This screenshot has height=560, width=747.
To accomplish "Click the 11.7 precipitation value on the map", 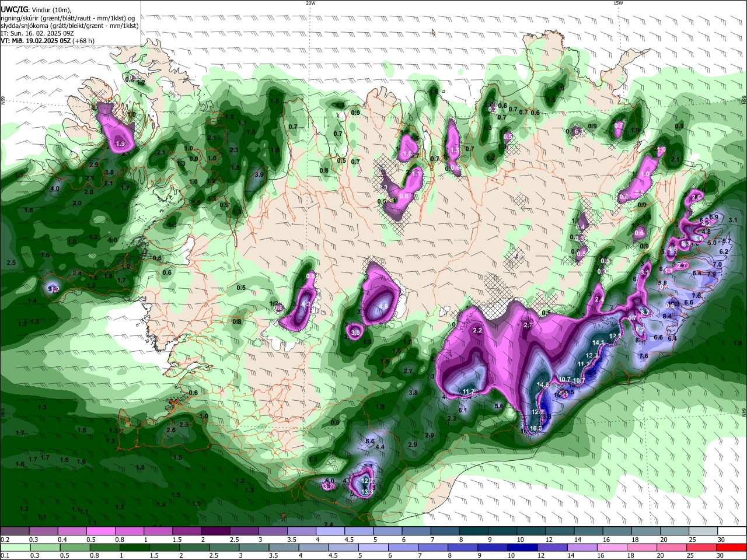I will 469,391.
